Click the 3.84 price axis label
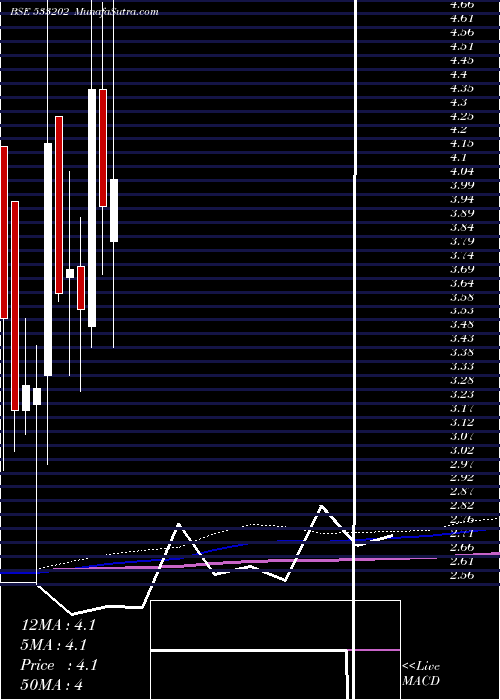The width and height of the screenshot is (500, 700). 462,227
